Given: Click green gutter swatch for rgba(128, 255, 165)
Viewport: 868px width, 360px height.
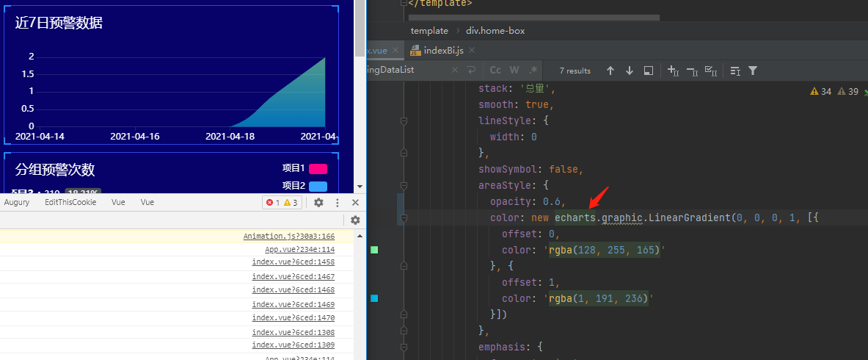Looking at the screenshot, I should [374, 251].
